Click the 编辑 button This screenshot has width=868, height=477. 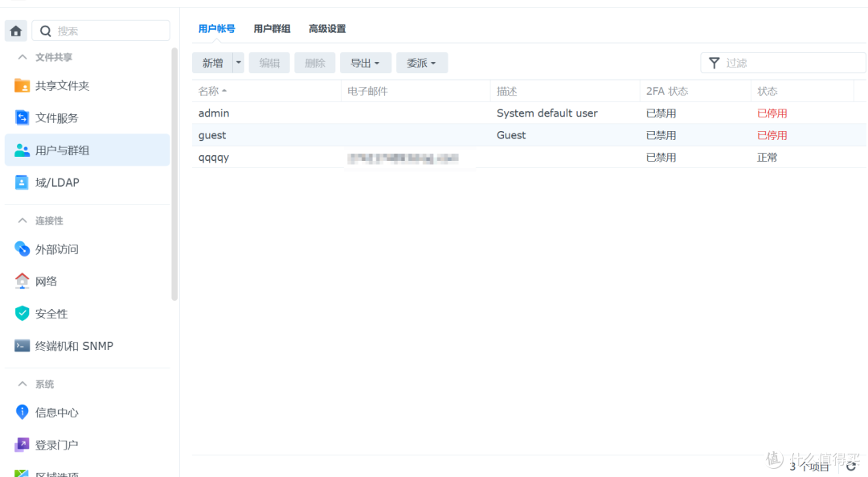(x=269, y=63)
